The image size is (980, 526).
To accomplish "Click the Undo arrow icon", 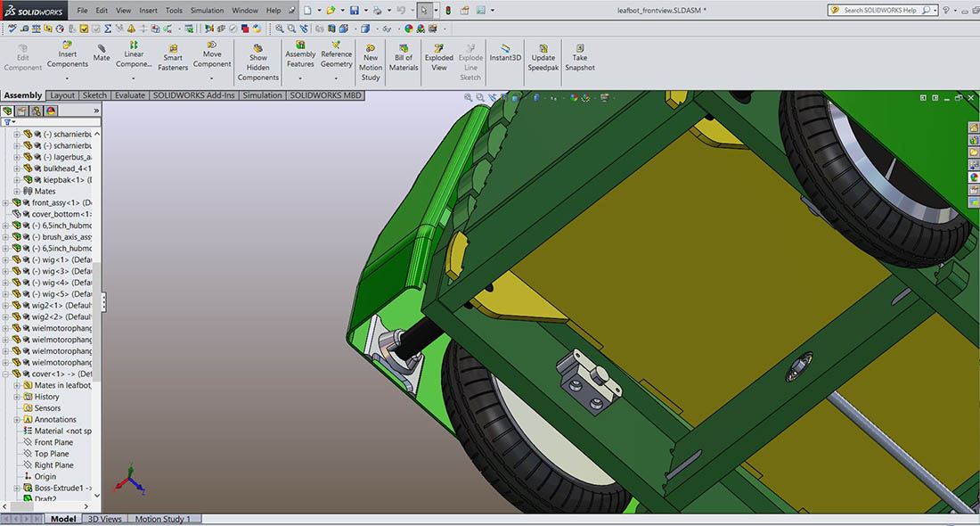I will click(401, 10).
